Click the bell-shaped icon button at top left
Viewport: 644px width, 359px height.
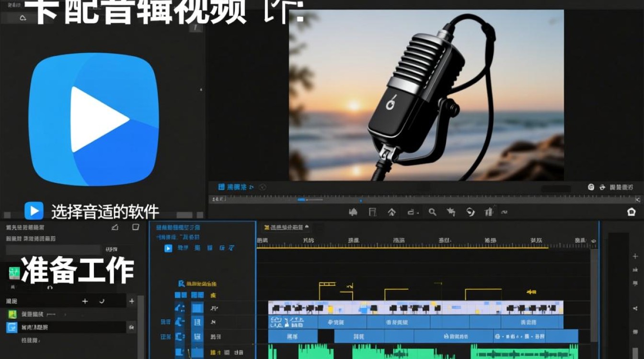click(23, 18)
